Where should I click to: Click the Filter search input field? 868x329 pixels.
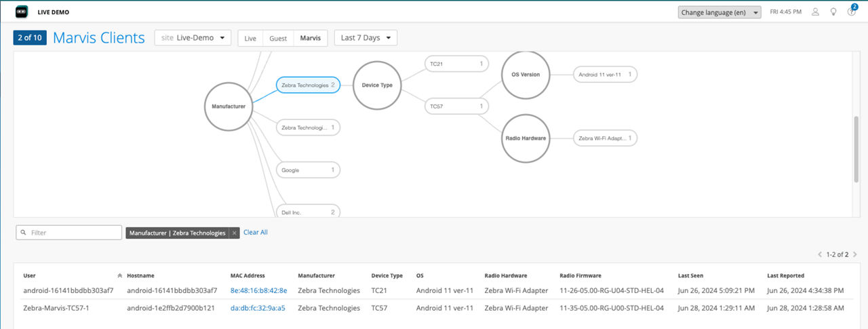click(69, 233)
